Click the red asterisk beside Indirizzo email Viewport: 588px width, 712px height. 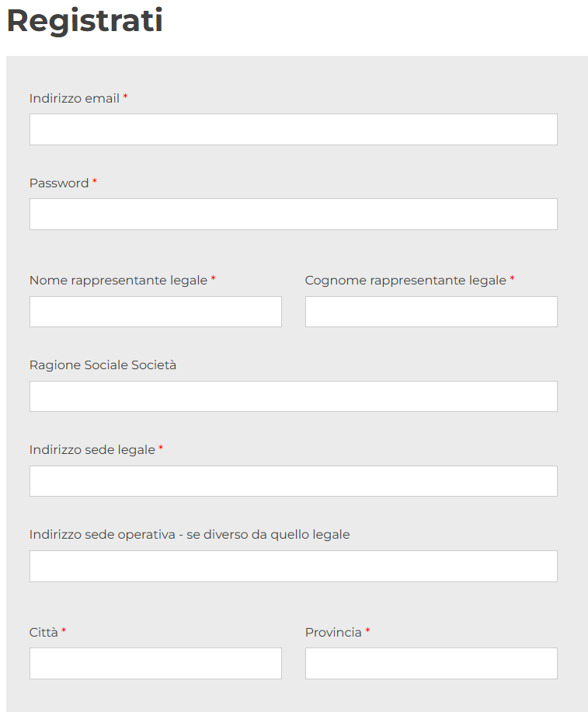pos(125,97)
